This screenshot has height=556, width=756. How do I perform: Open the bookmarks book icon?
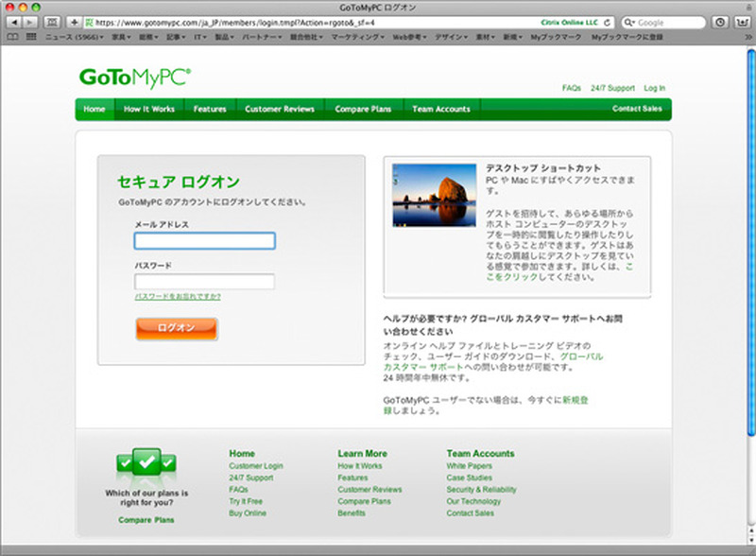click(x=12, y=37)
